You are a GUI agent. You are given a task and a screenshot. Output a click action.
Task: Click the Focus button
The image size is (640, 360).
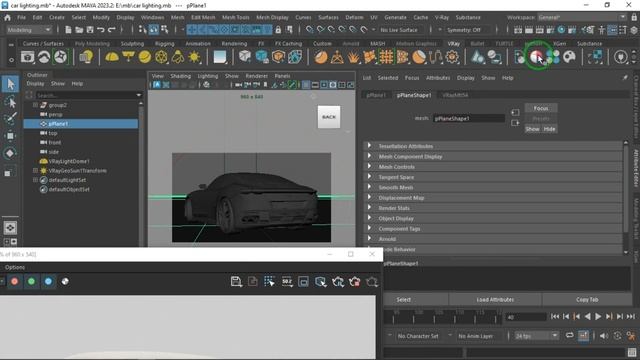click(541, 108)
